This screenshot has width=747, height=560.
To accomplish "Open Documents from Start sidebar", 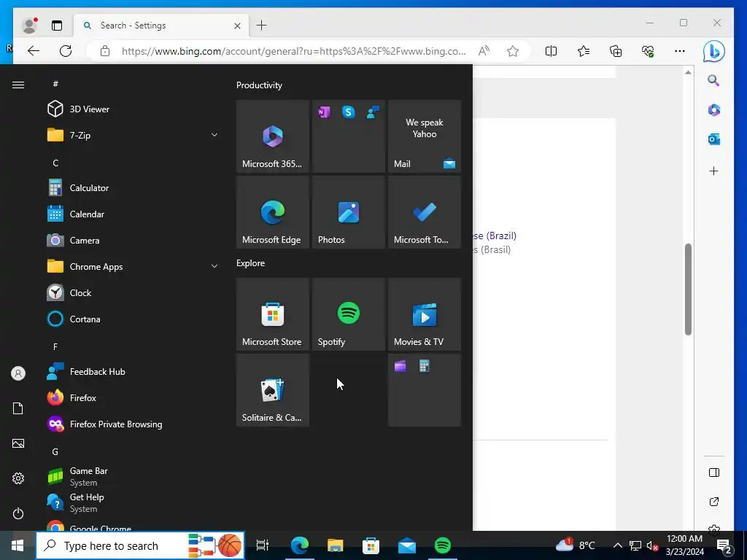I will pos(18,408).
